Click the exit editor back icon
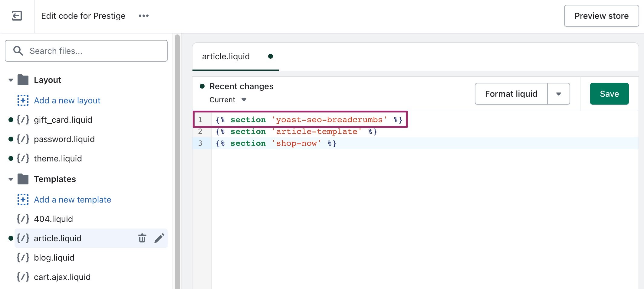Viewport: 644px width, 289px height. tap(17, 16)
